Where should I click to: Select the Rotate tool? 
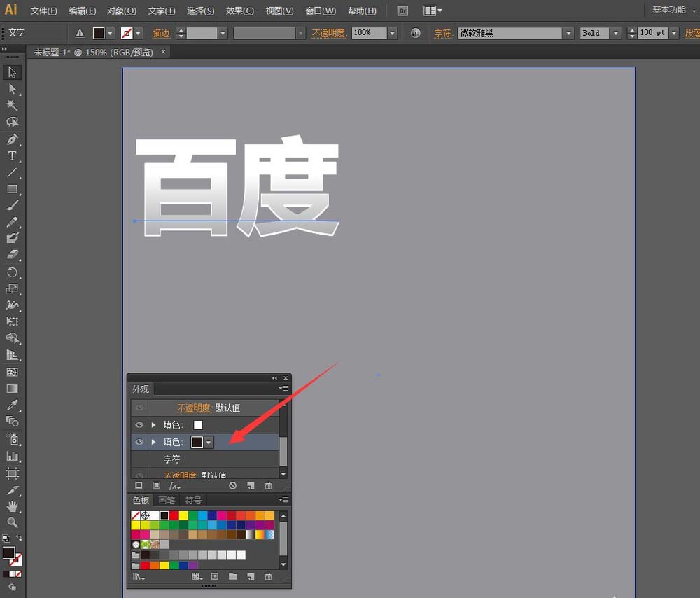click(x=12, y=272)
